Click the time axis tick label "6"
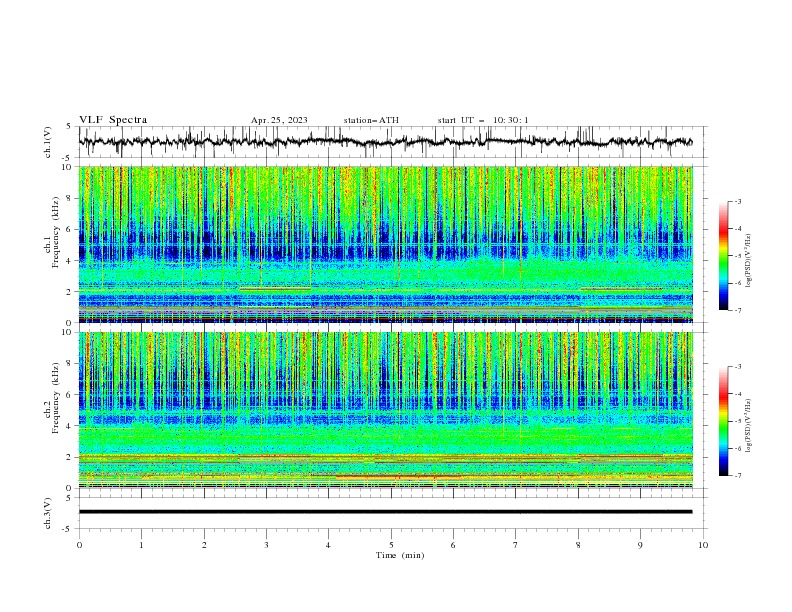Screen dimensions: 792x612 (x=453, y=545)
